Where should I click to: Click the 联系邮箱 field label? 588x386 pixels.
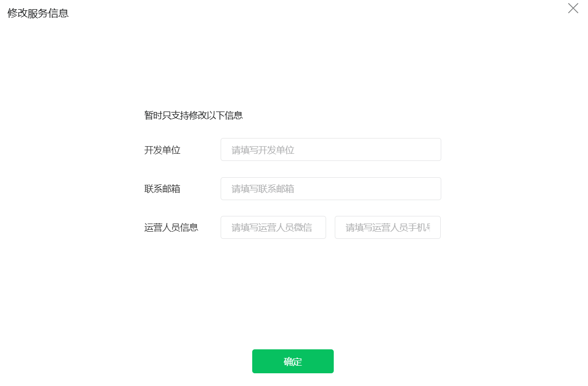pyautogui.click(x=163, y=189)
